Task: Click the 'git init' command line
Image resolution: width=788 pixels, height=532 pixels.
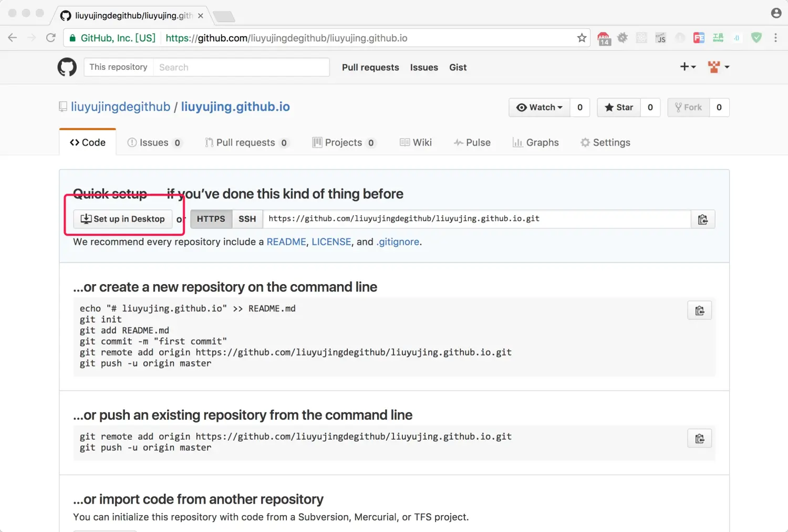Action: point(101,319)
